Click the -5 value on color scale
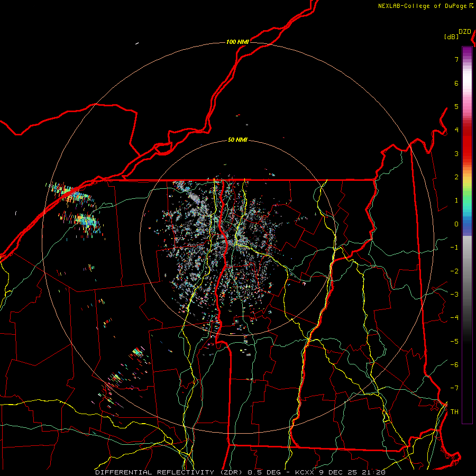The image size is (476, 476). click(454, 342)
